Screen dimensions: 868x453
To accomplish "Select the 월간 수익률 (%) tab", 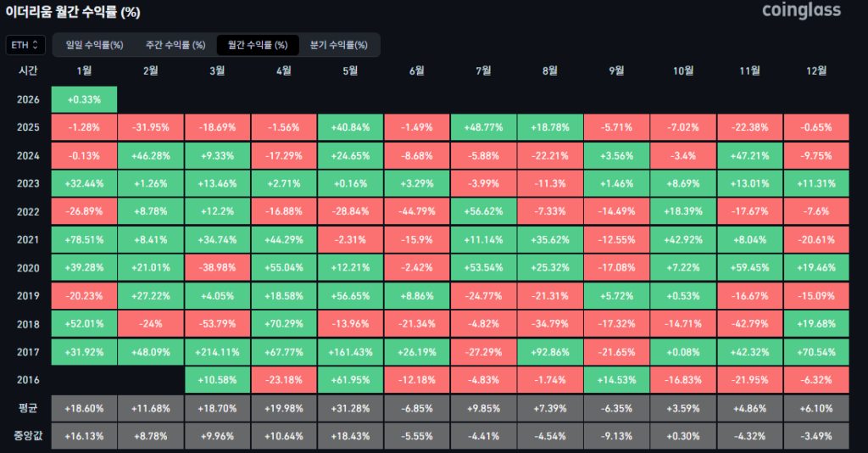I will tap(257, 45).
